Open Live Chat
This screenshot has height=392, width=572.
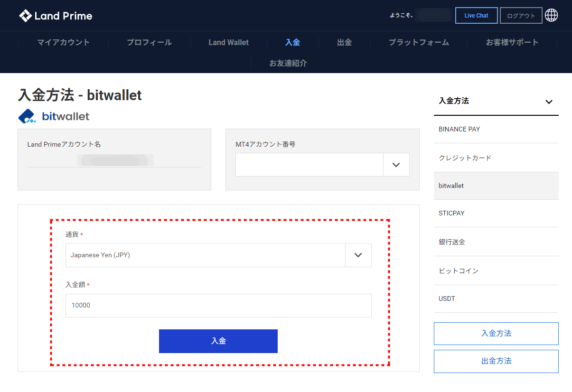[x=476, y=15]
